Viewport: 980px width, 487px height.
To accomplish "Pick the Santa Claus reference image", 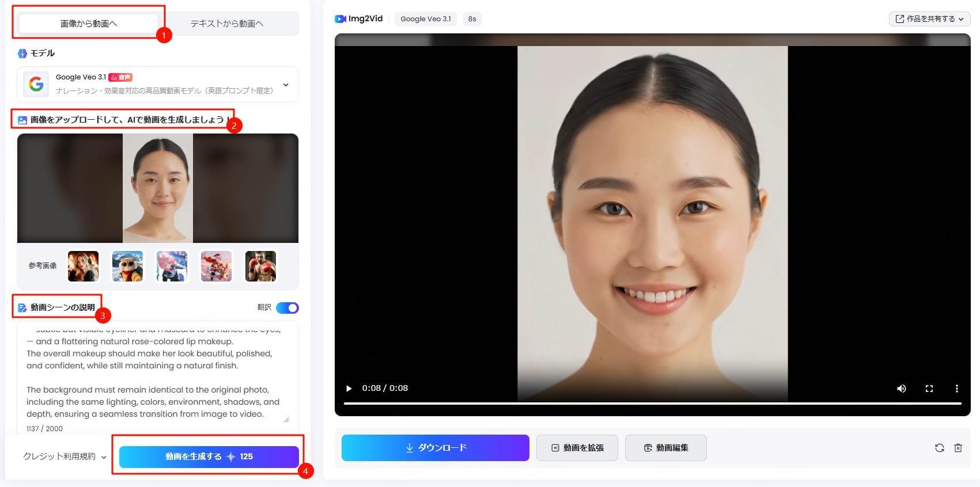I will pos(216,266).
